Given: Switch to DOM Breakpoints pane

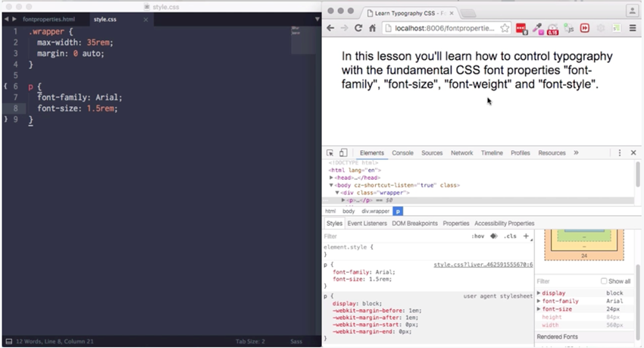Looking at the screenshot, I should point(415,224).
